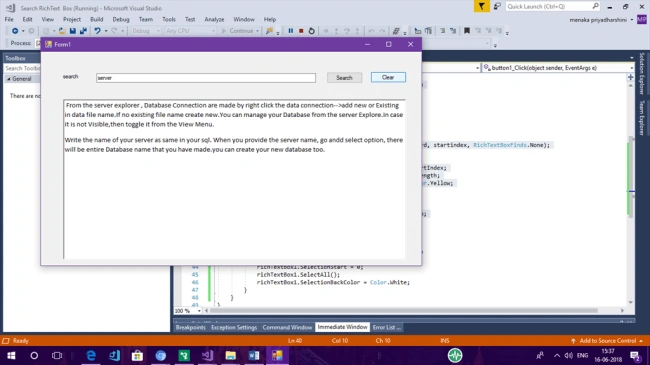Click the Undo toolbar icon
Viewport: 650px width, 365px height.
(x=97, y=31)
